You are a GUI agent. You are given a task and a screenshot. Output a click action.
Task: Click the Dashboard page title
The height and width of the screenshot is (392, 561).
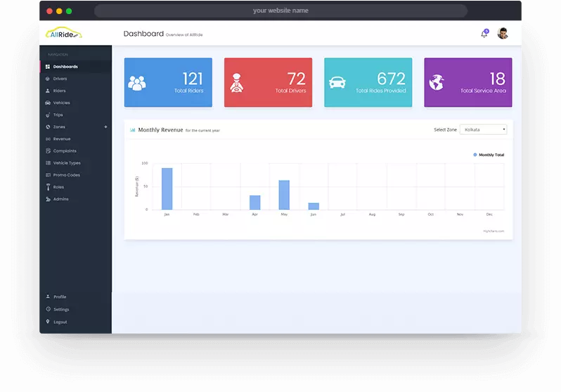(x=143, y=34)
